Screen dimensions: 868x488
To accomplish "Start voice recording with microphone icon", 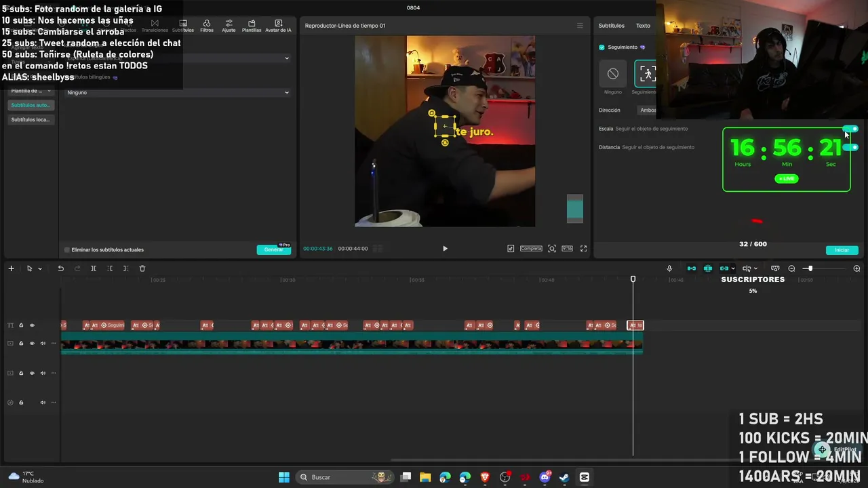I will point(669,268).
